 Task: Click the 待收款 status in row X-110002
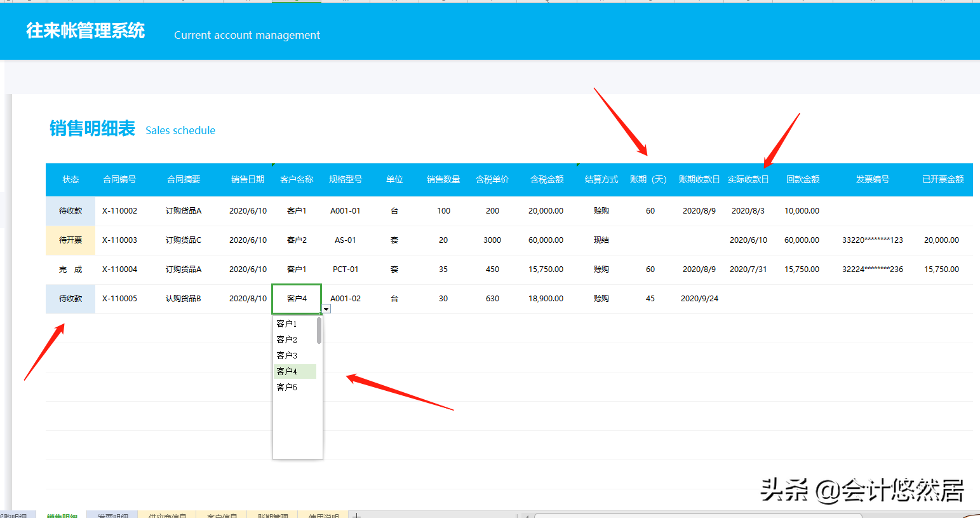pos(70,211)
